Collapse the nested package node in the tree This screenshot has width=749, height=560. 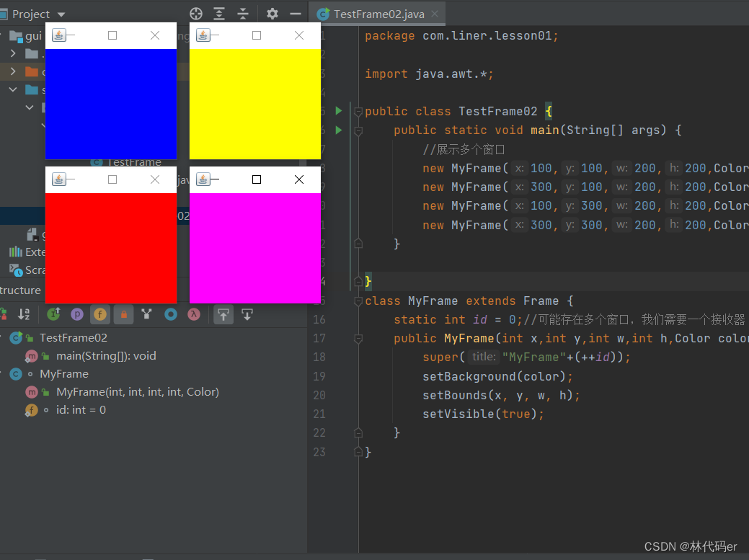click(30, 108)
